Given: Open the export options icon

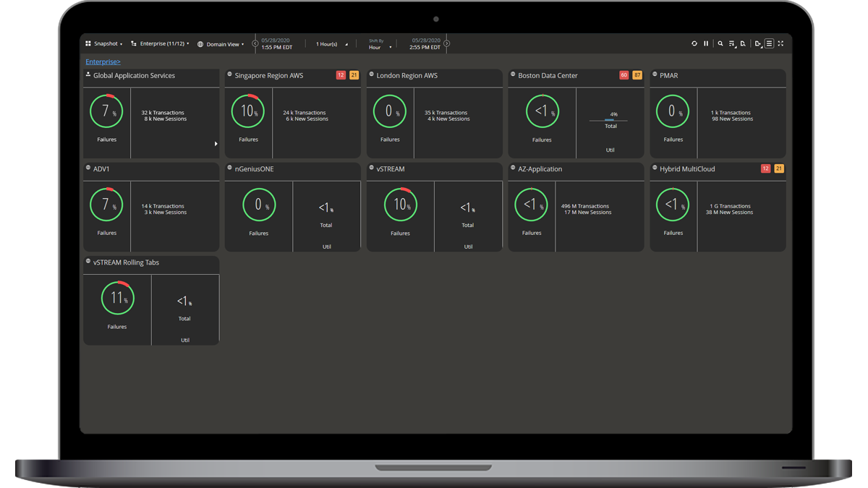Looking at the screenshot, I should click(758, 44).
